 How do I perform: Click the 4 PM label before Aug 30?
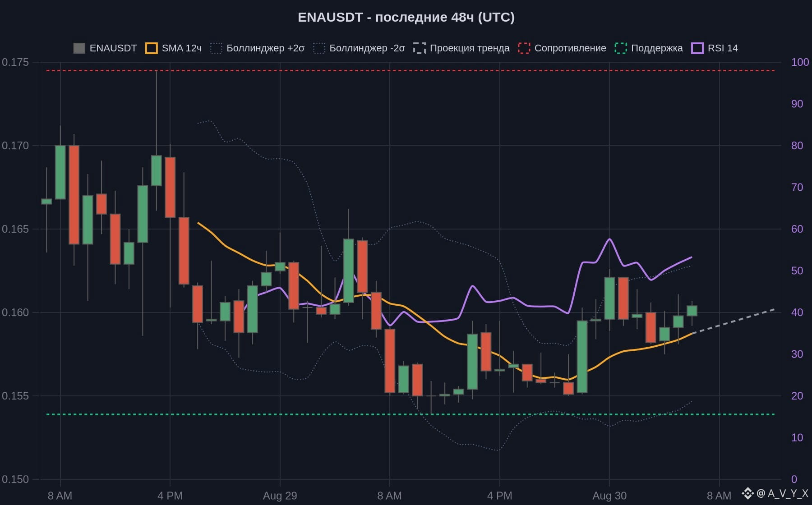coord(499,496)
